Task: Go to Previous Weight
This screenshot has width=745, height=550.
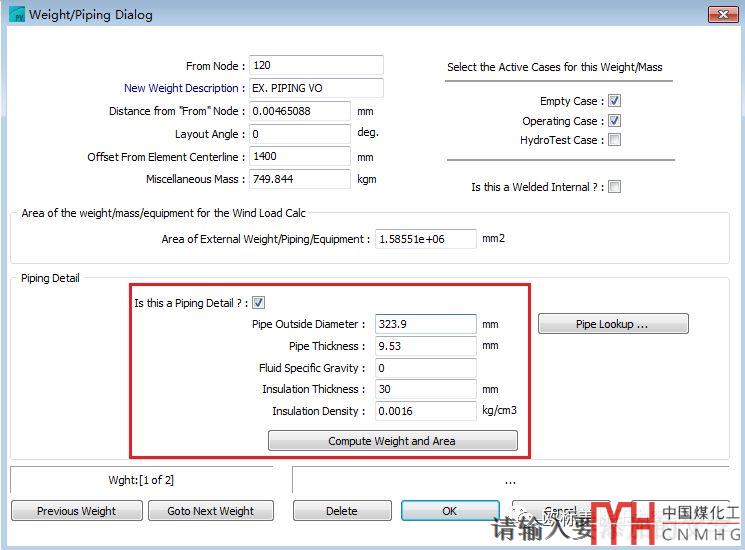Action: [76, 511]
